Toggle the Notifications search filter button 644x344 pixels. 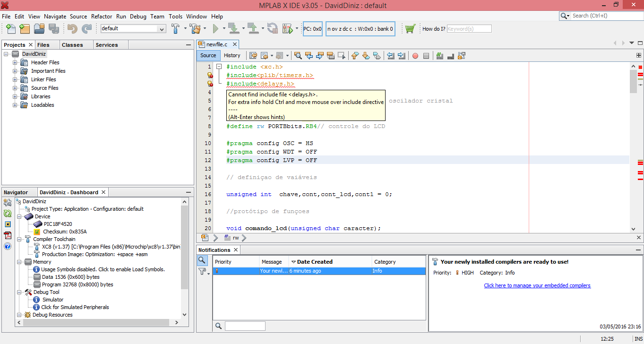[x=202, y=260]
